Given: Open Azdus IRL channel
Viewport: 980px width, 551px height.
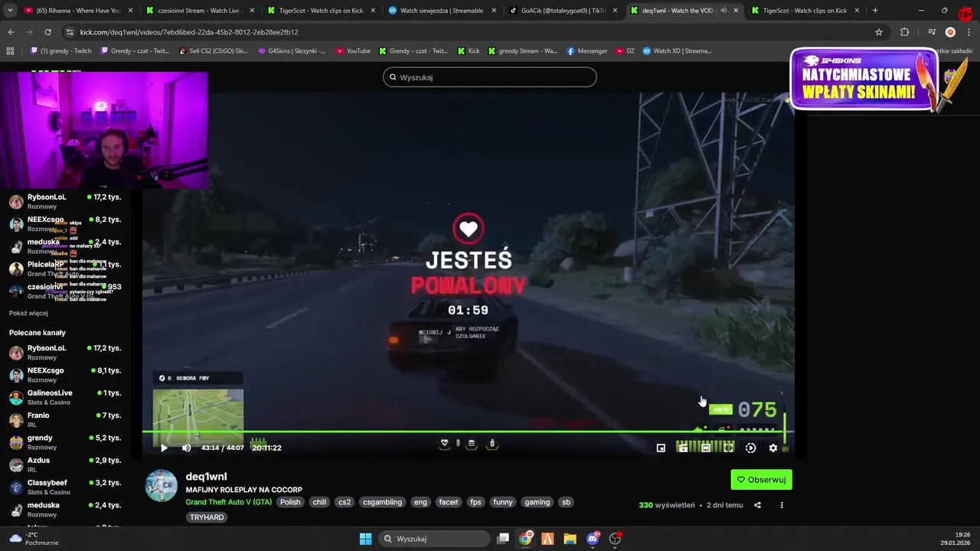Looking at the screenshot, I should tap(65, 465).
